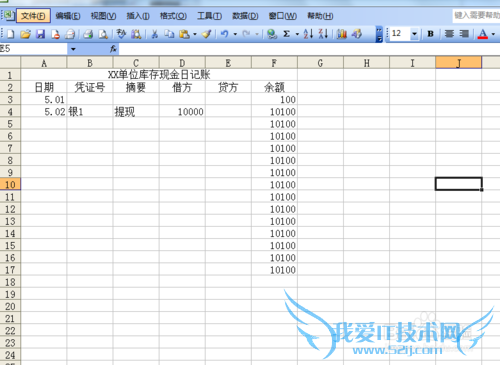Click the cell with value 10000
This screenshot has width=500, height=365.
(182, 112)
